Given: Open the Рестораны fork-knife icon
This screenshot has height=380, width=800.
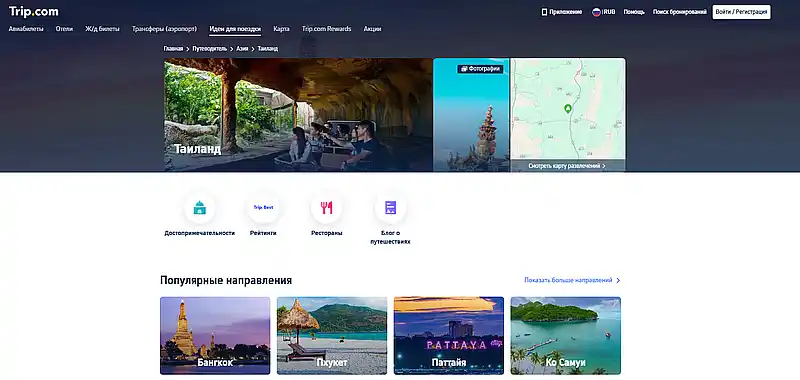Looking at the screenshot, I should [x=327, y=208].
